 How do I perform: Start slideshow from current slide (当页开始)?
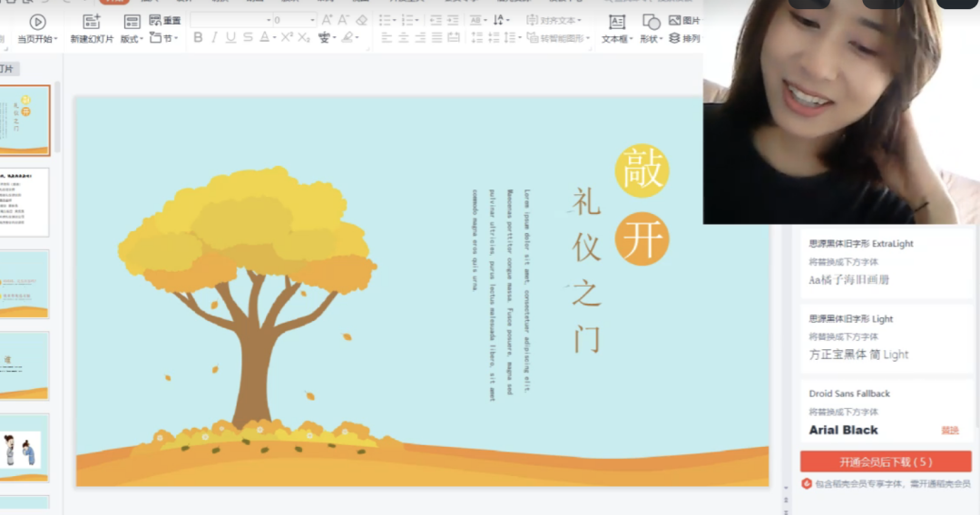point(37,28)
